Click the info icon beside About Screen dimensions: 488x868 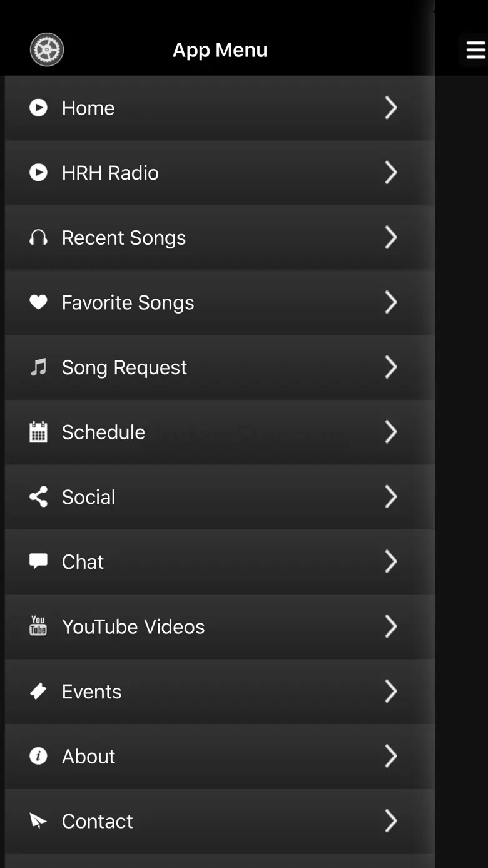38,756
